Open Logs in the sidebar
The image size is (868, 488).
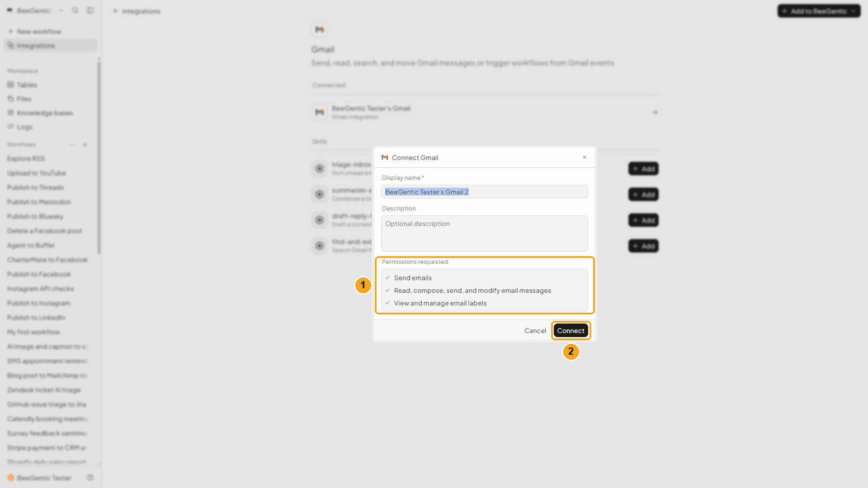[51, 127]
